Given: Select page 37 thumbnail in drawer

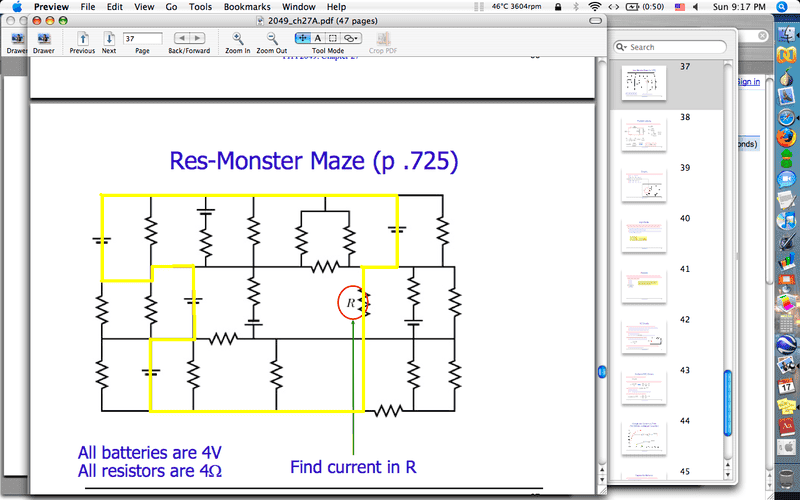Looking at the screenshot, I should coord(643,82).
